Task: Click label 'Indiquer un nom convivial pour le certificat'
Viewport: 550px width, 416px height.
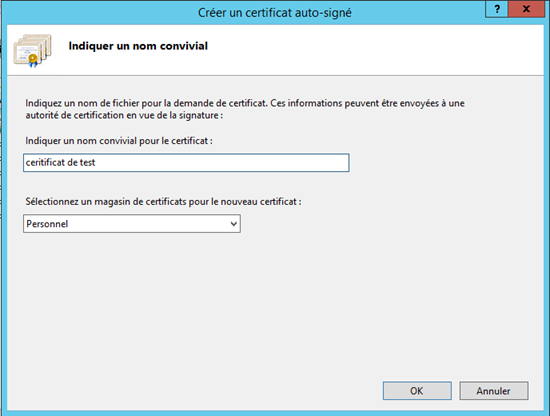Action: coord(119,141)
